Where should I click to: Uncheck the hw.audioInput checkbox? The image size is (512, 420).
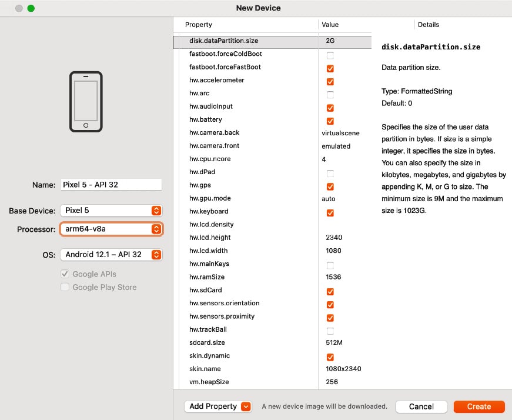tap(330, 108)
